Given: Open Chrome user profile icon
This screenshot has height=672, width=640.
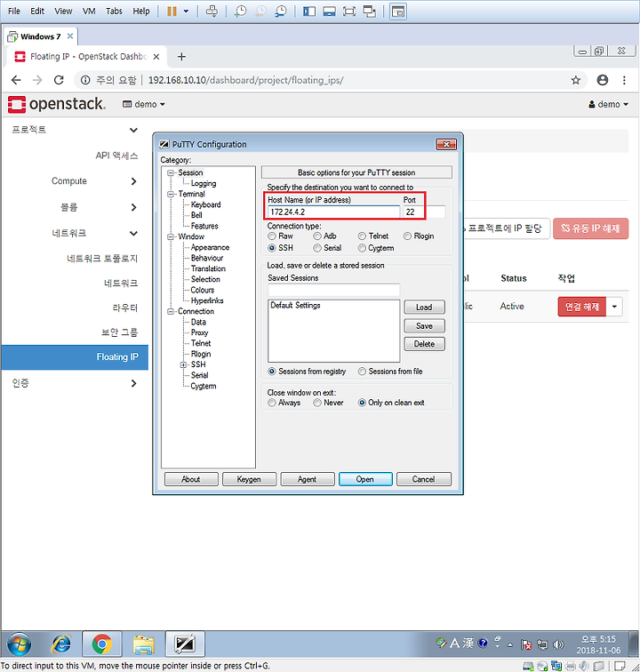Looking at the screenshot, I should pyautogui.click(x=603, y=80).
